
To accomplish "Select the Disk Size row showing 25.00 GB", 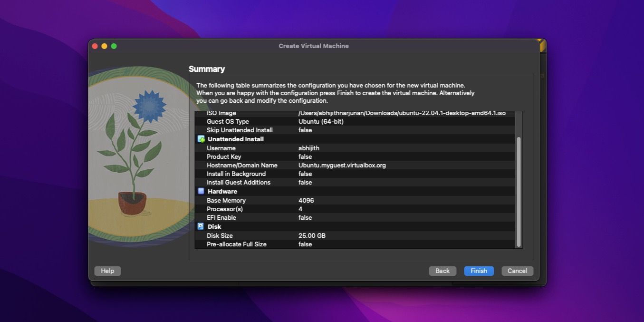I will (x=285, y=235).
